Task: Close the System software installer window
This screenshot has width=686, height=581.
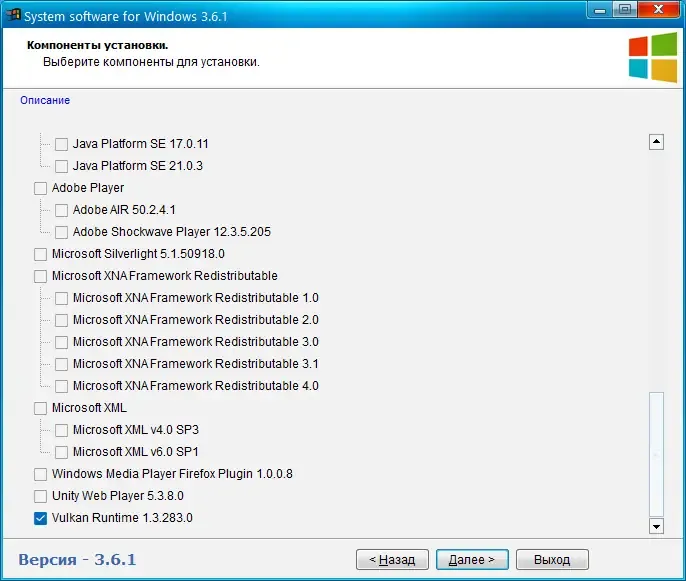Action: point(658,9)
